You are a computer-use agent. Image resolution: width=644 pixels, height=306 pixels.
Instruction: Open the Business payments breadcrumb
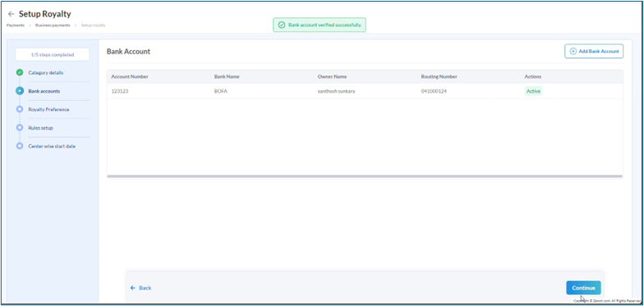point(53,25)
